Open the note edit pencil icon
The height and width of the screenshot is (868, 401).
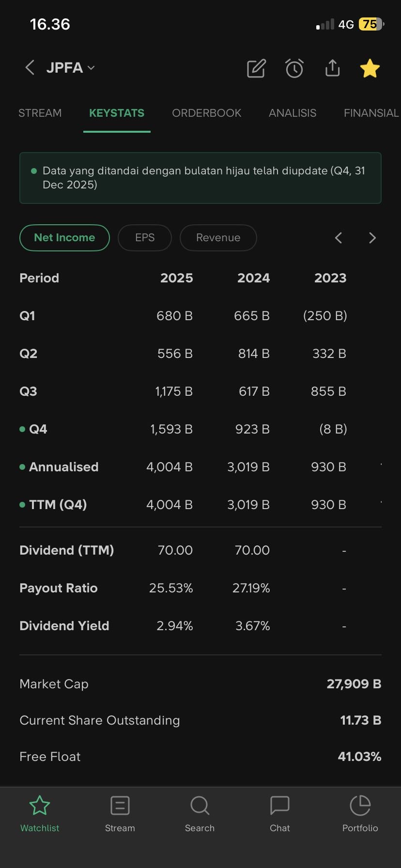point(256,69)
